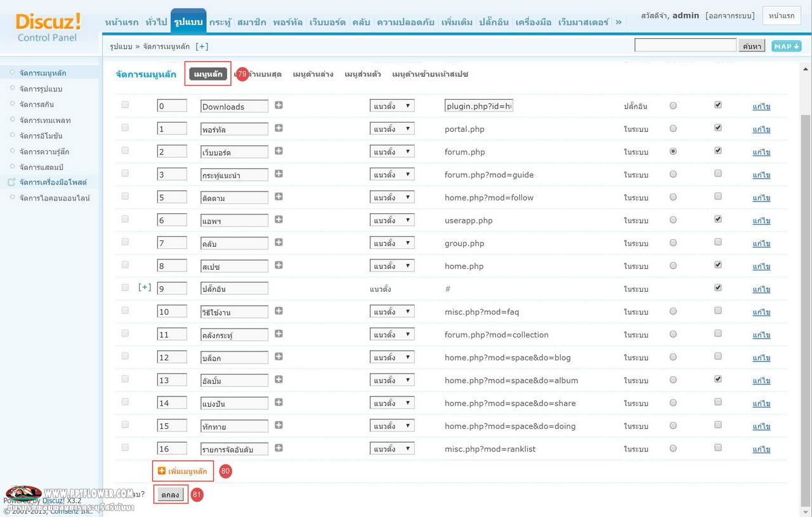Open the แนวตั้ง dropdown for userapp.php row

pos(392,220)
